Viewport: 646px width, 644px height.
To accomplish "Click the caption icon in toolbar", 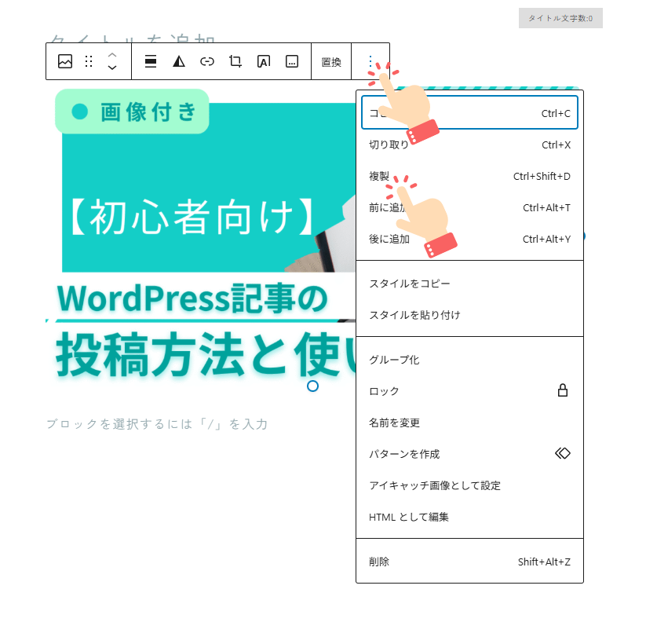I will 292,61.
